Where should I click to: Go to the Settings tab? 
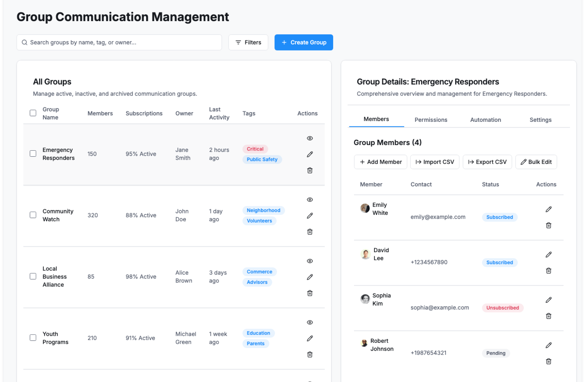click(540, 120)
